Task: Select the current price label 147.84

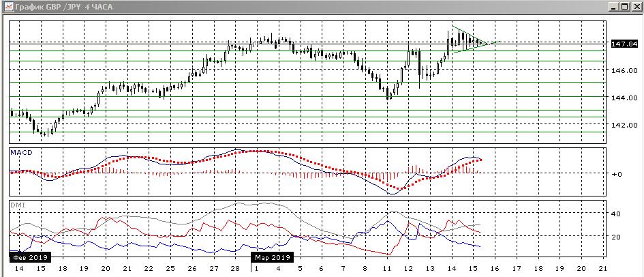Action: click(x=624, y=44)
